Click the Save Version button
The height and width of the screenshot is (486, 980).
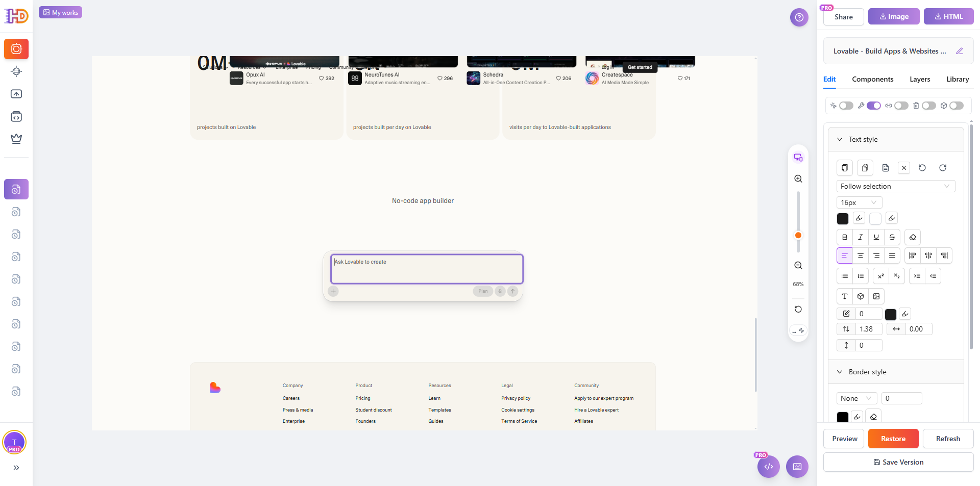pos(898,462)
